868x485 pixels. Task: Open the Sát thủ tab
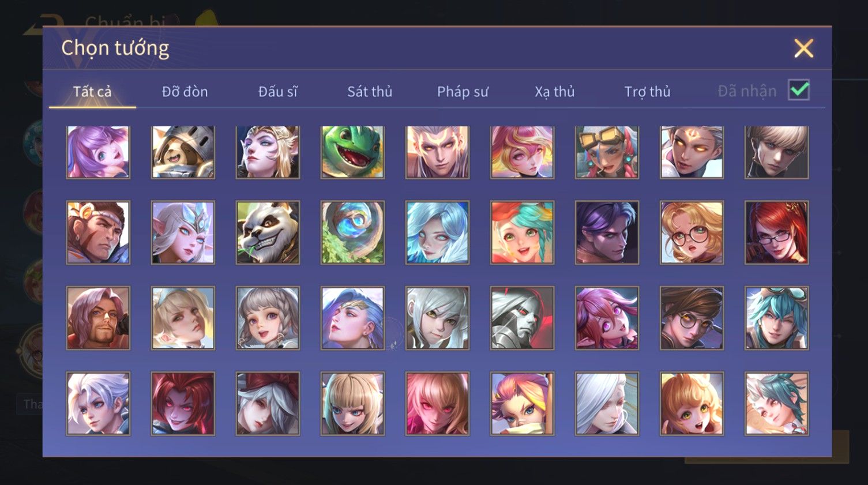(x=370, y=91)
